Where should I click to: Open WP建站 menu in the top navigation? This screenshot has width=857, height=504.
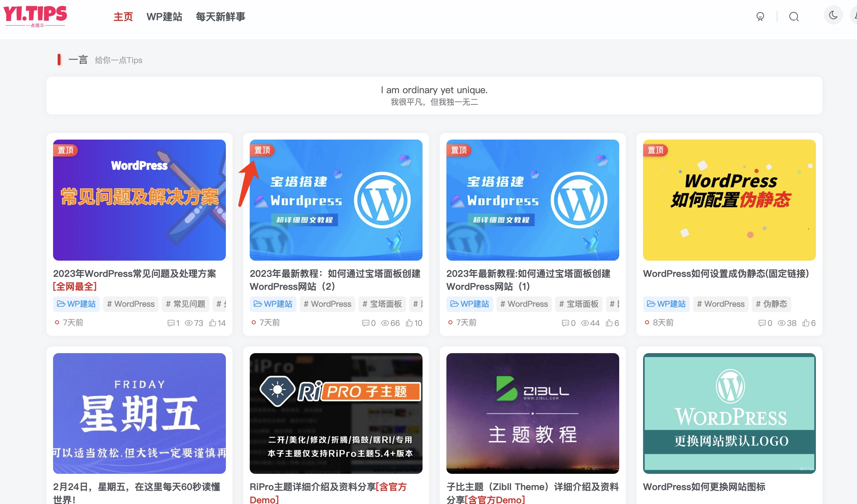[x=165, y=16]
